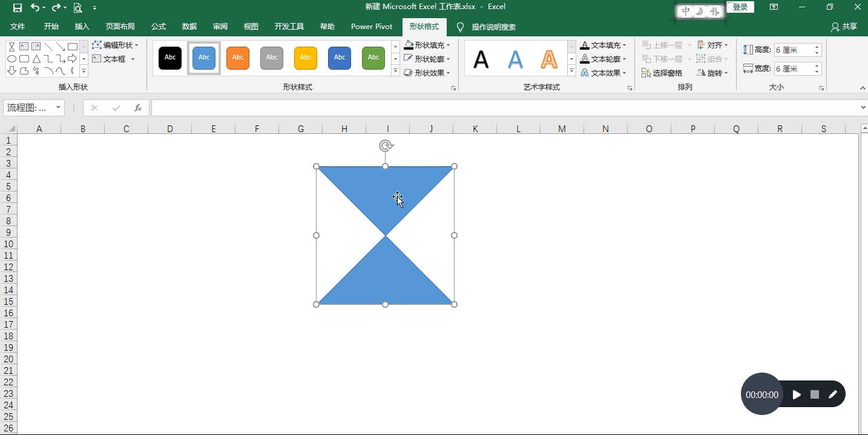
Task: Switch to the Page Layout (页面布局) tab
Action: pyautogui.click(x=120, y=27)
